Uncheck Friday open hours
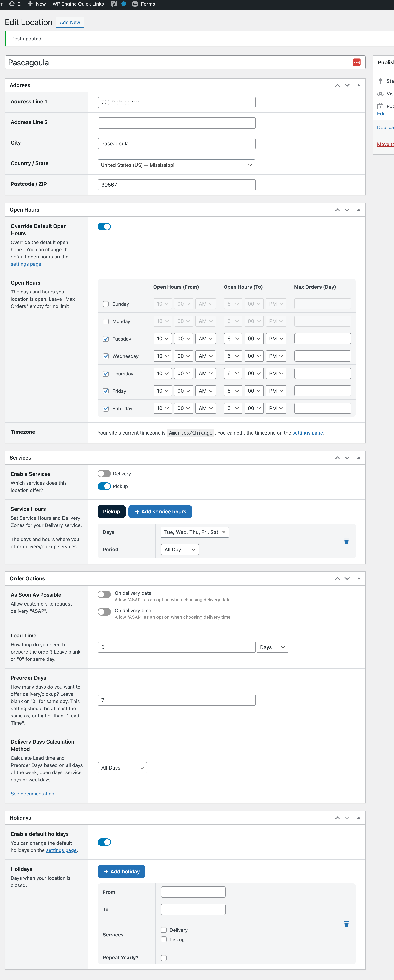This screenshot has width=394, height=980. click(106, 391)
